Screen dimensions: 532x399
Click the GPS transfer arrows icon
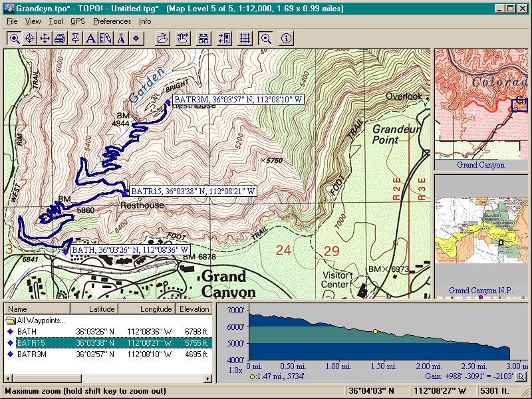pyautogui.click(x=224, y=39)
